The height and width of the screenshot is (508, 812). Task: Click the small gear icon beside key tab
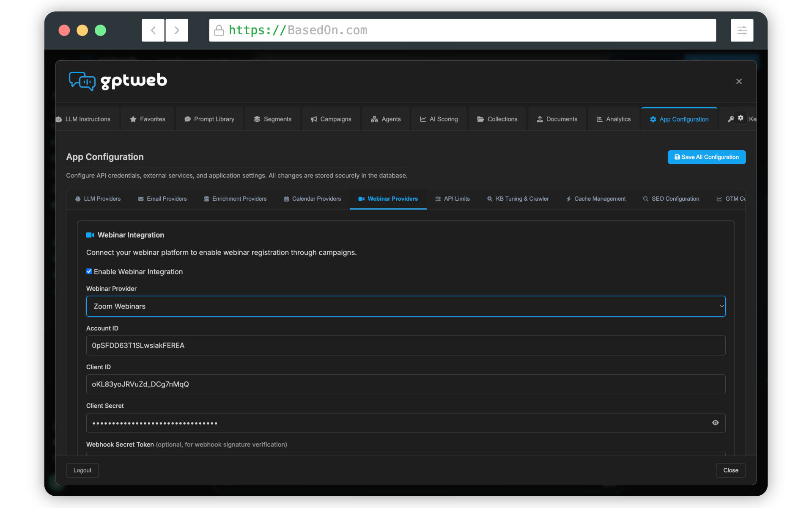coord(741,118)
